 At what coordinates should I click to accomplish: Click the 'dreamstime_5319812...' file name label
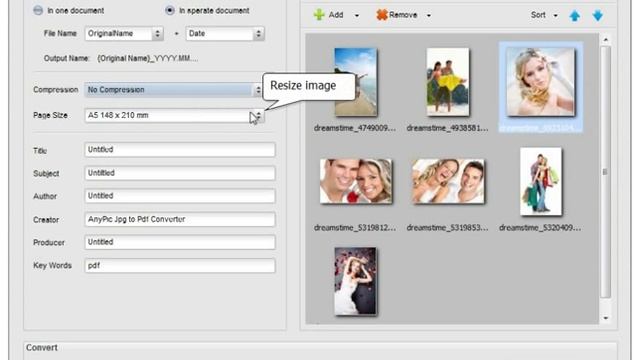tap(355, 227)
